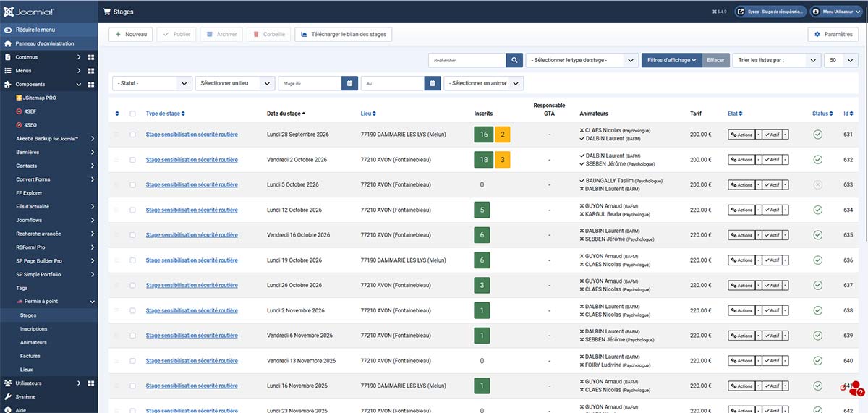Click the drag handle of 5 Octobre row
868x413 pixels.
117,184
